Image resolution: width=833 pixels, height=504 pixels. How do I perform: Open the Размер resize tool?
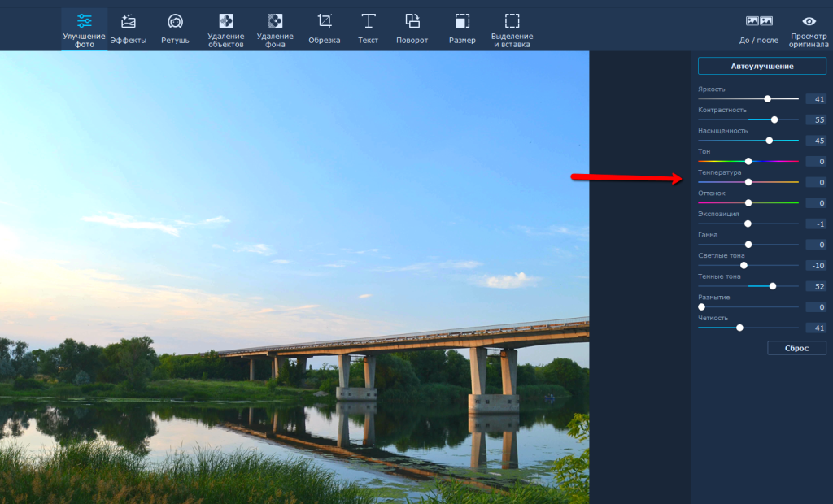click(462, 30)
